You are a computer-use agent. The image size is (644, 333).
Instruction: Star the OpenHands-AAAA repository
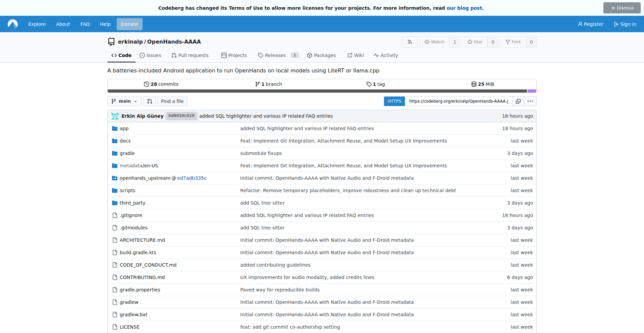(x=475, y=42)
